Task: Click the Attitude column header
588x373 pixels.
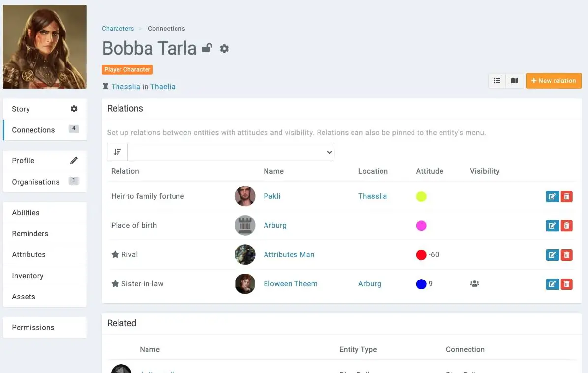Action: pos(429,171)
